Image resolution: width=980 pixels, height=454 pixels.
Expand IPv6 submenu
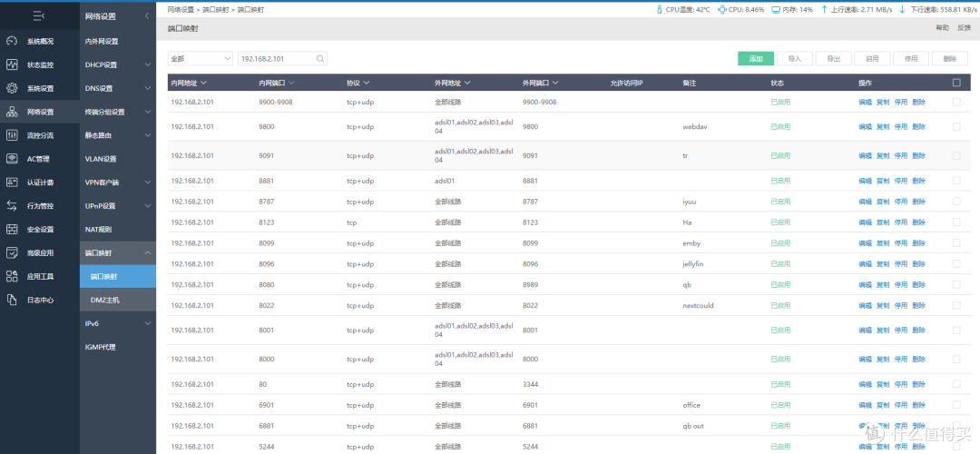(x=148, y=323)
